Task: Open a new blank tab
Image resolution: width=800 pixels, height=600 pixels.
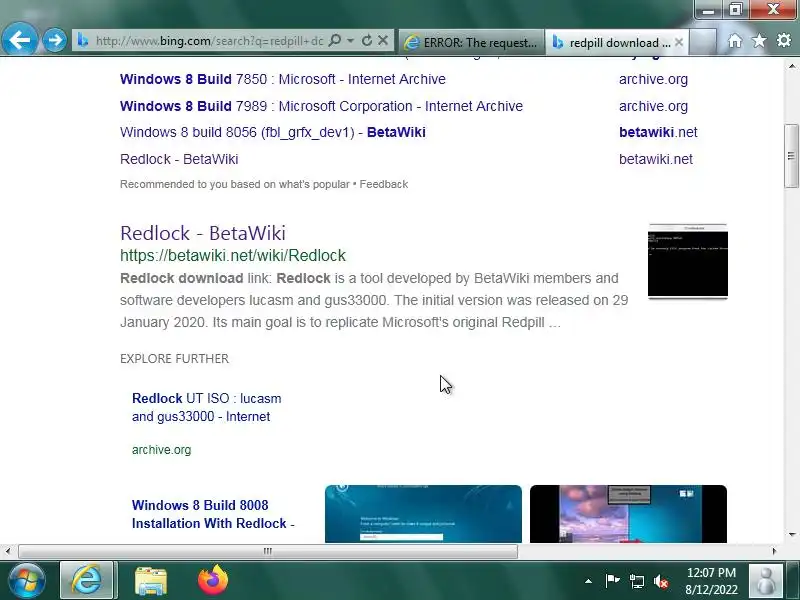Action: tap(702, 42)
